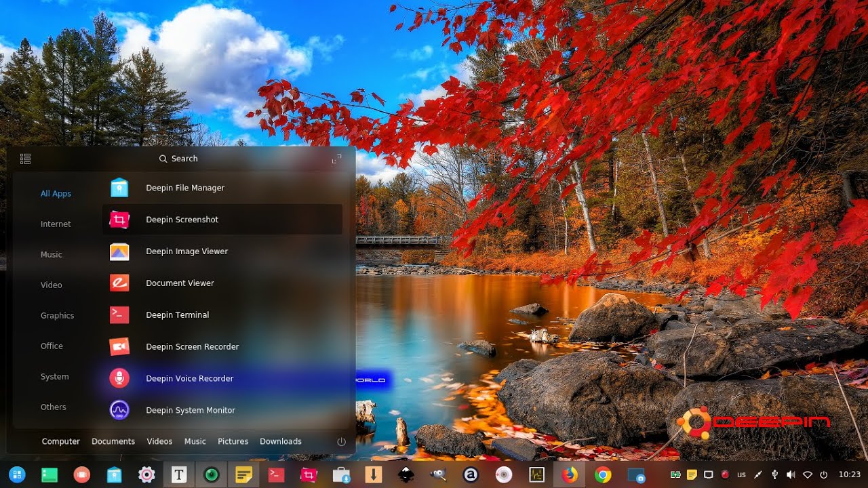
Task: Click the launcher power button
Action: [341, 441]
